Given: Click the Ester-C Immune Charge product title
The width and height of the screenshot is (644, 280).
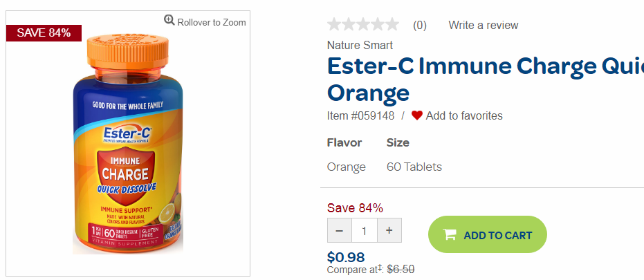Looking at the screenshot, I should 486,79.
